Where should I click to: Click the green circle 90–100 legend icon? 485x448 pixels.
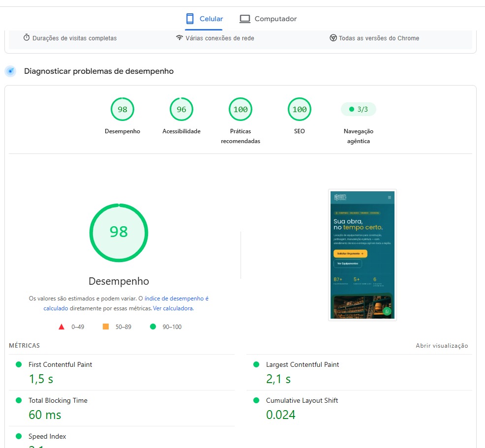[x=153, y=327]
